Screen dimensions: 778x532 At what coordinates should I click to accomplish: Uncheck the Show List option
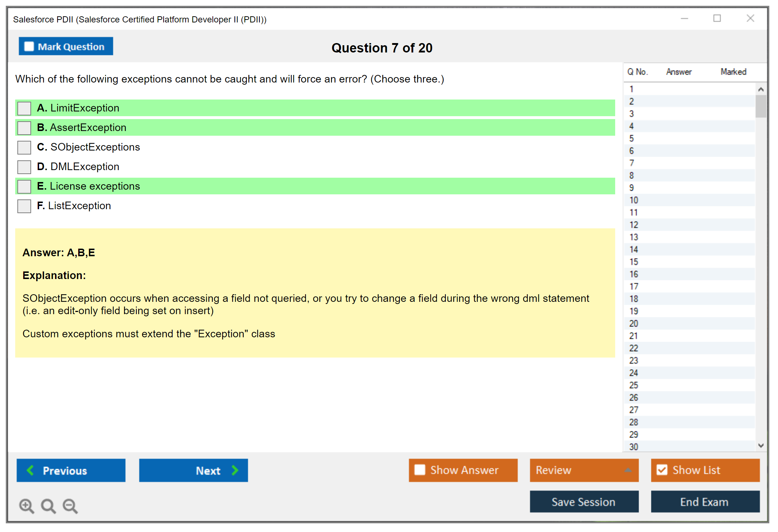(x=662, y=470)
